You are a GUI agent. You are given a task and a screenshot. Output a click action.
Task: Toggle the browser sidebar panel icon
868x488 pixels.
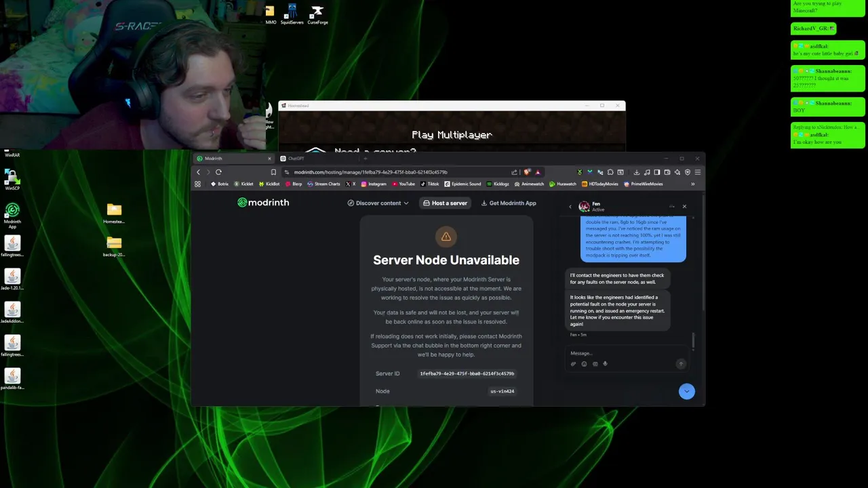(656, 172)
